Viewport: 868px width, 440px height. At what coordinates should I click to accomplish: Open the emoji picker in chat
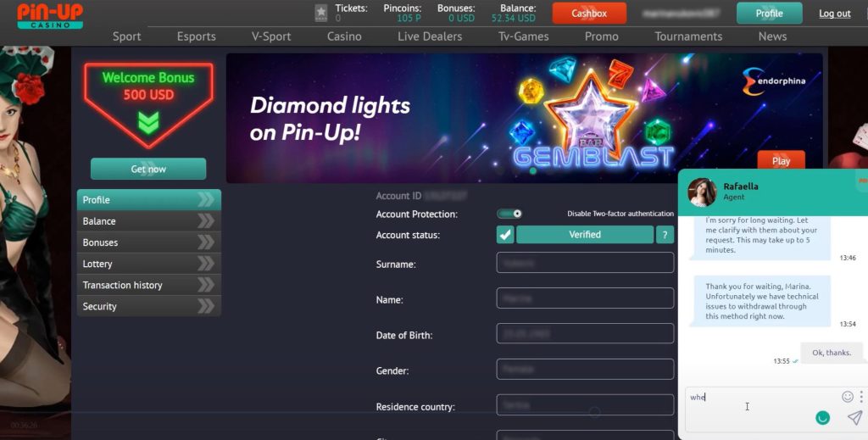click(x=847, y=396)
